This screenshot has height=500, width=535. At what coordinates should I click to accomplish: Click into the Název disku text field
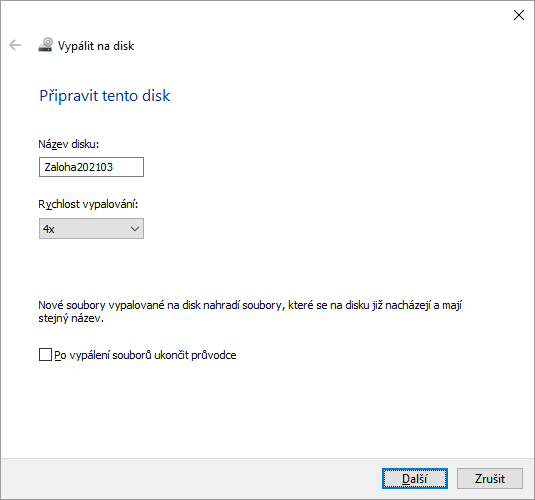91,167
